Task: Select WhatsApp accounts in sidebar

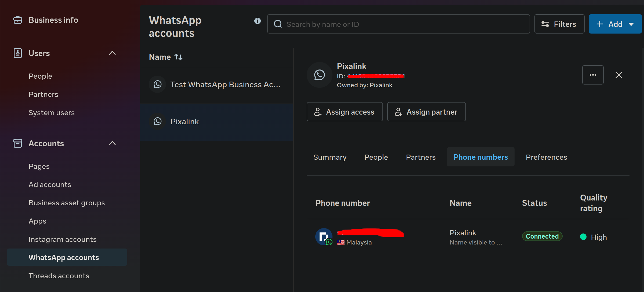Action: [67, 257]
